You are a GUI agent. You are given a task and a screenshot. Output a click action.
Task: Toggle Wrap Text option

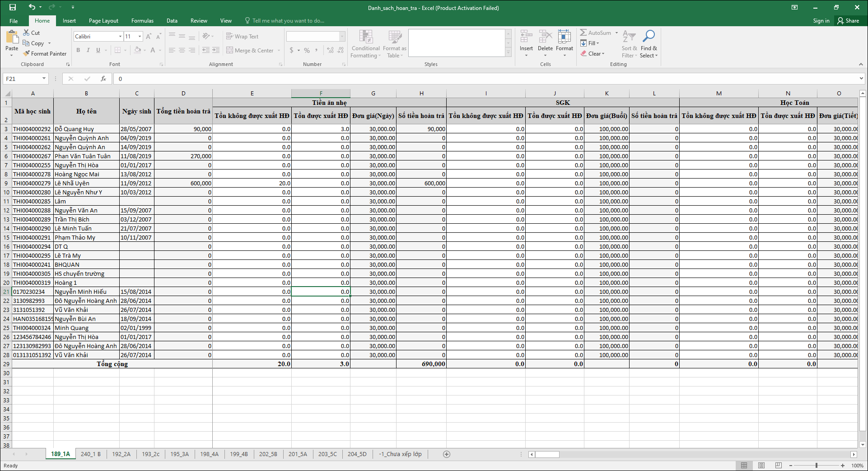pyautogui.click(x=242, y=36)
